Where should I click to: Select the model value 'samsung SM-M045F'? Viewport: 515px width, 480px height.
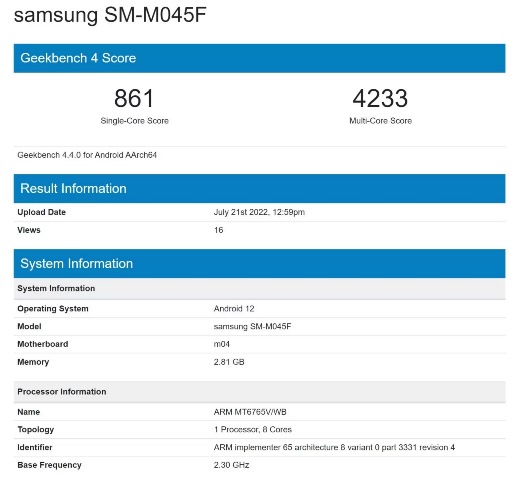click(x=252, y=326)
